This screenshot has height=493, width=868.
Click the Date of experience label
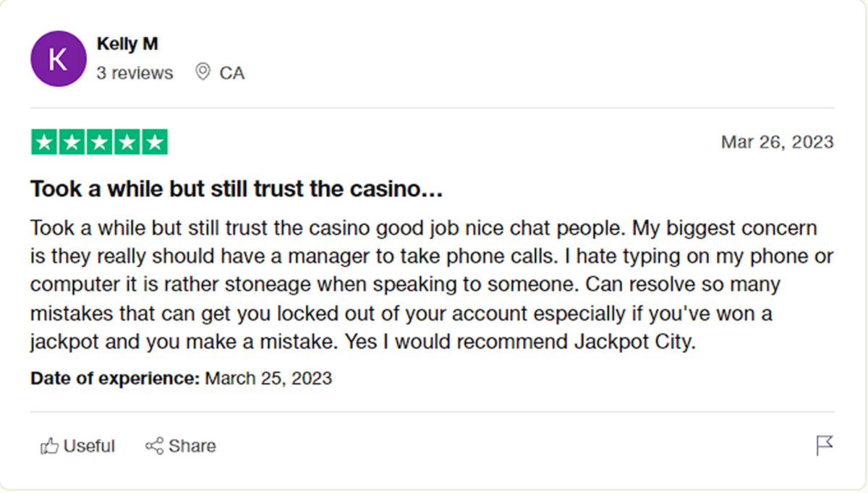coord(115,378)
